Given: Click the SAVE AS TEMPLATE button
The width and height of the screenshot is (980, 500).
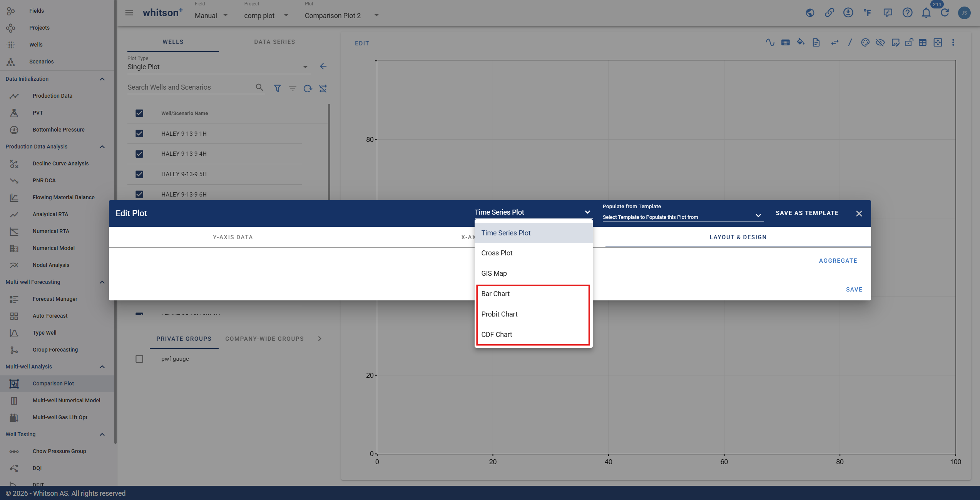Looking at the screenshot, I should pos(807,213).
